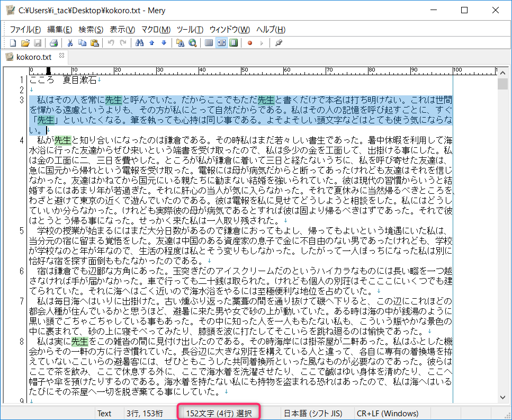Click 日本語 (シフト JIS) encoding entry
The height and width of the screenshot is (420, 512).
[313, 414]
